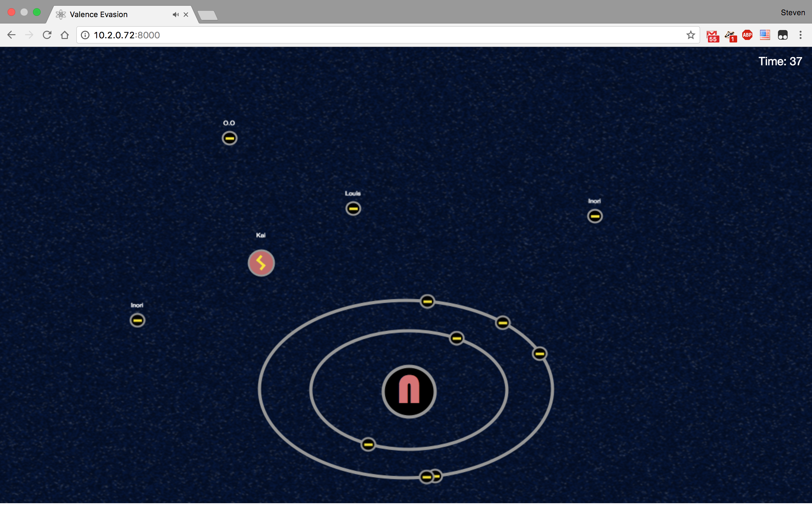This screenshot has height=507, width=812.
Task: Click the electron labeled Louis
Action: pyautogui.click(x=353, y=209)
